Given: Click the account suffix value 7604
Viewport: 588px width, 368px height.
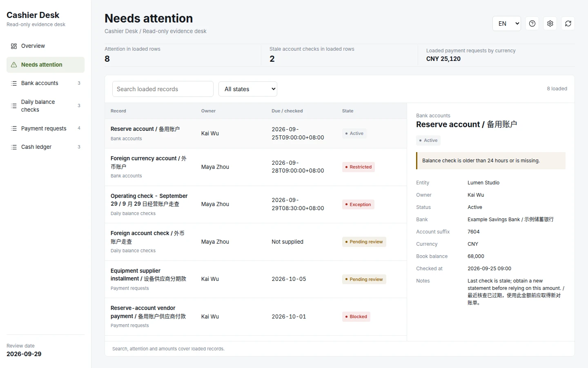Looking at the screenshot, I should 474,232.
